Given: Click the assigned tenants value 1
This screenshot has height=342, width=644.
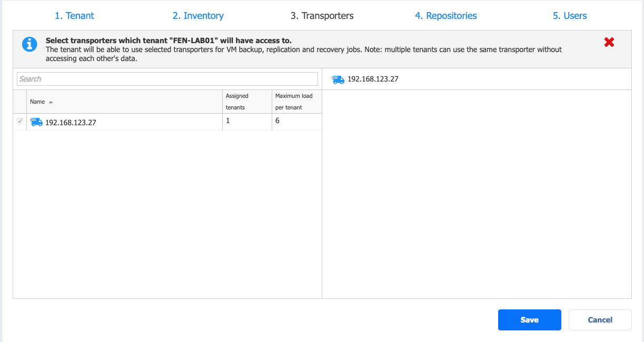Looking at the screenshot, I should point(228,121).
